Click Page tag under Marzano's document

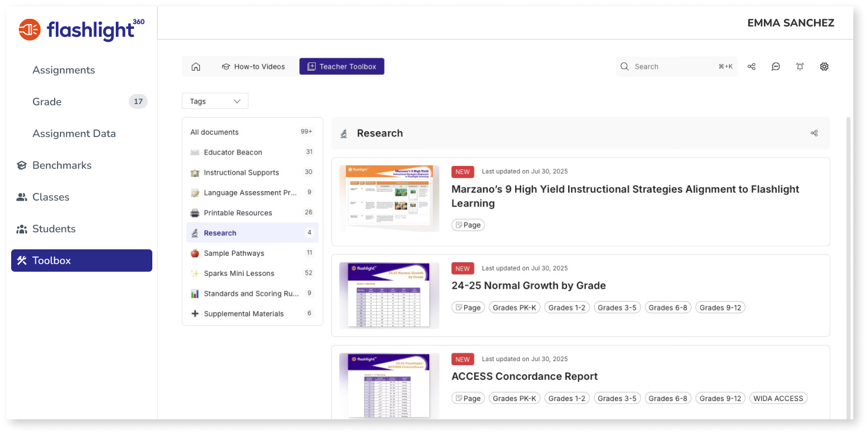pos(468,225)
